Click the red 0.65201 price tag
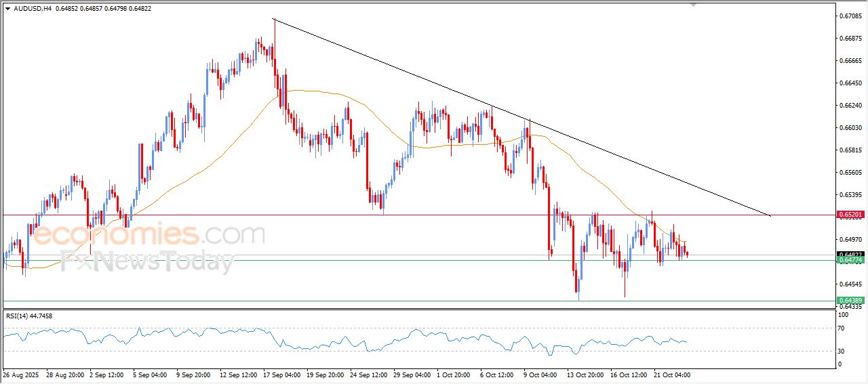 (x=850, y=215)
